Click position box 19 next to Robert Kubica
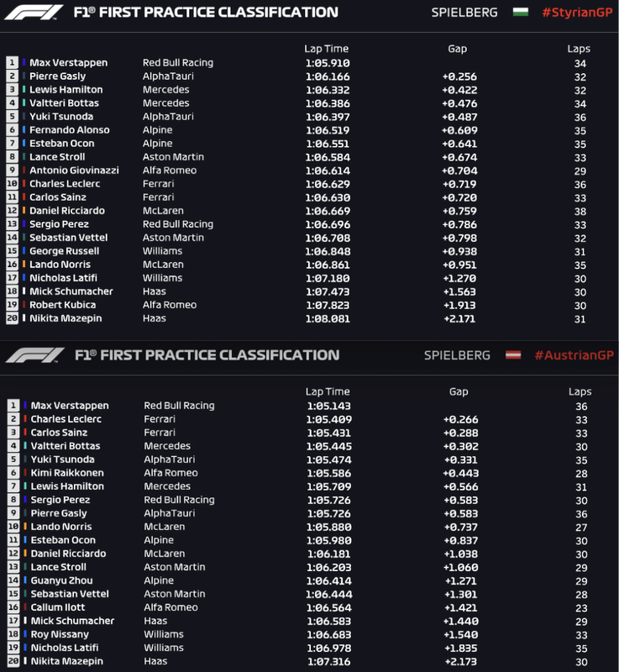619x672 pixels. [x=12, y=305]
